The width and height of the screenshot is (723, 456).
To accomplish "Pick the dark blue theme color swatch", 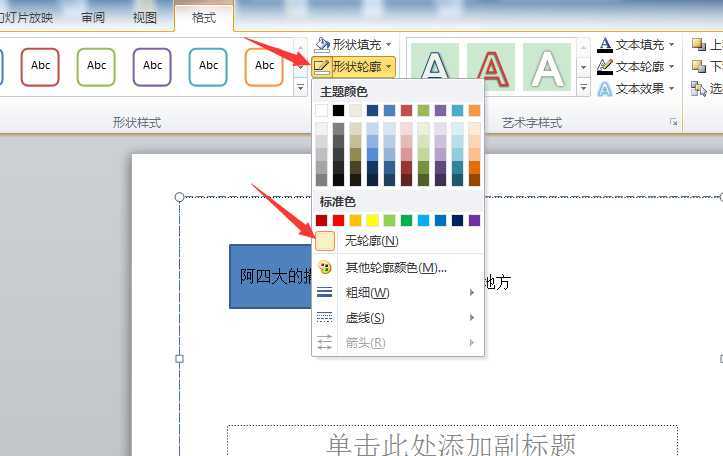I will [373, 110].
